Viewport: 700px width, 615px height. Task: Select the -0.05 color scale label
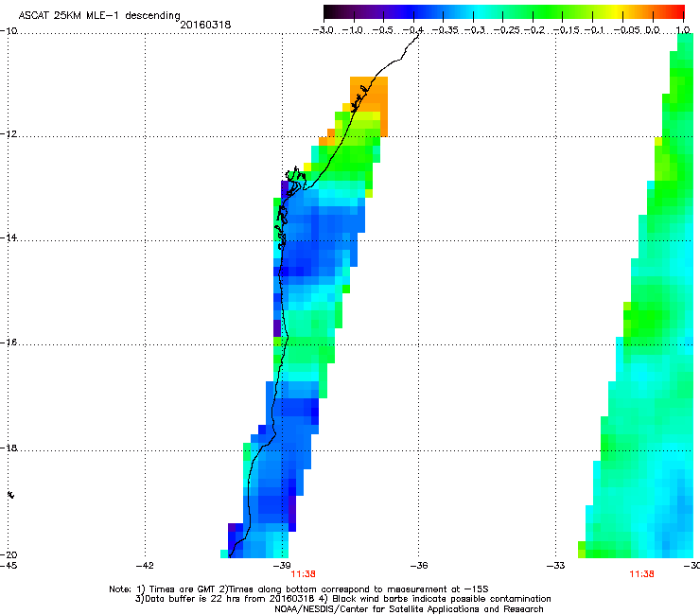(626, 30)
